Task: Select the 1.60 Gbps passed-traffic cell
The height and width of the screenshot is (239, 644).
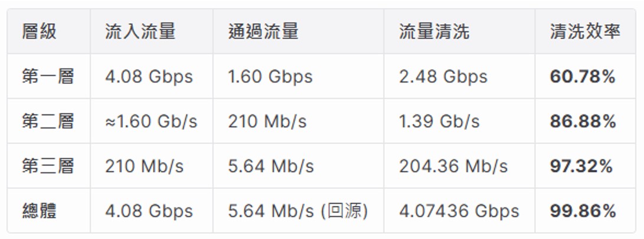Action: 270,76
